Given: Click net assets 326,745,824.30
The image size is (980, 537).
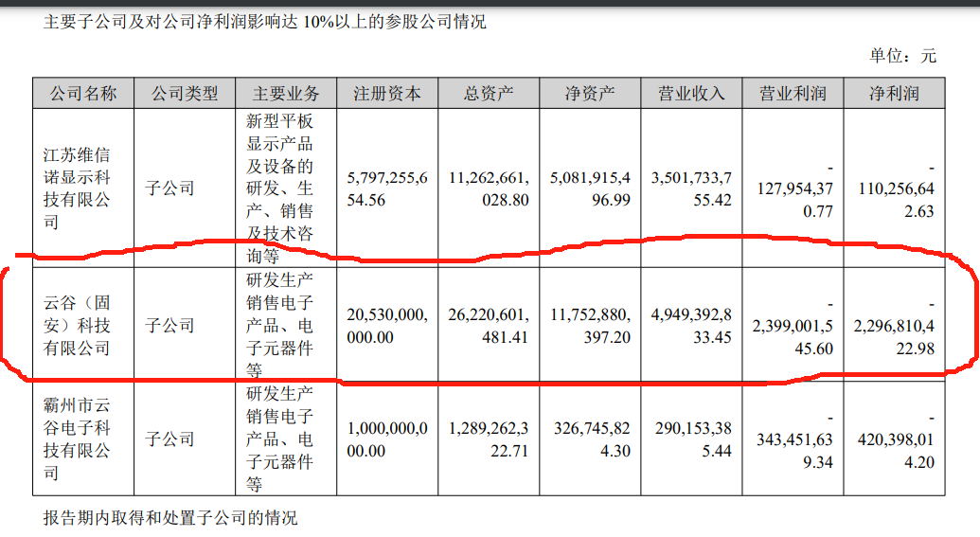Looking at the screenshot, I should click(x=592, y=439).
